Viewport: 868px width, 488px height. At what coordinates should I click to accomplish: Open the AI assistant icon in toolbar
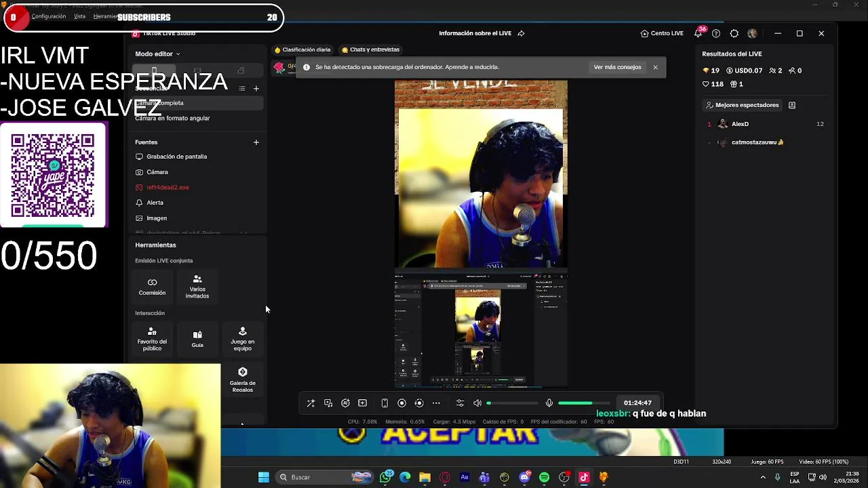pyautogui.click(x=345, y=403)
